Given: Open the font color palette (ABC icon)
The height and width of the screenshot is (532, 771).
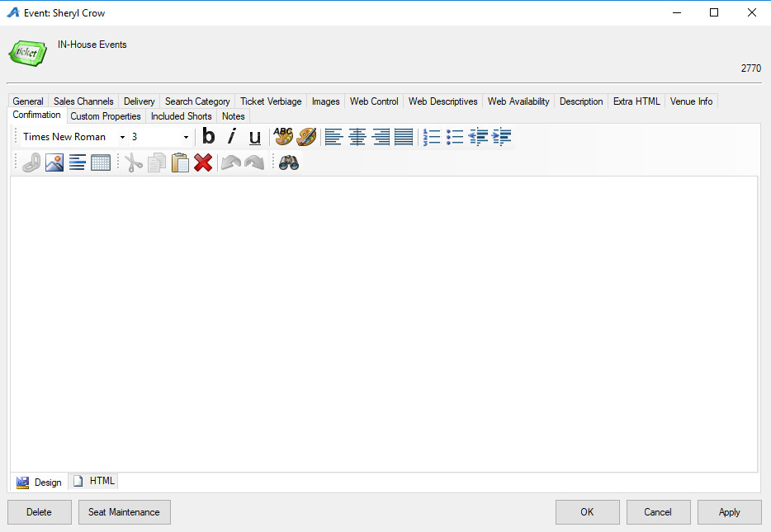Looking at the screenshot, I should click(283, 137).
